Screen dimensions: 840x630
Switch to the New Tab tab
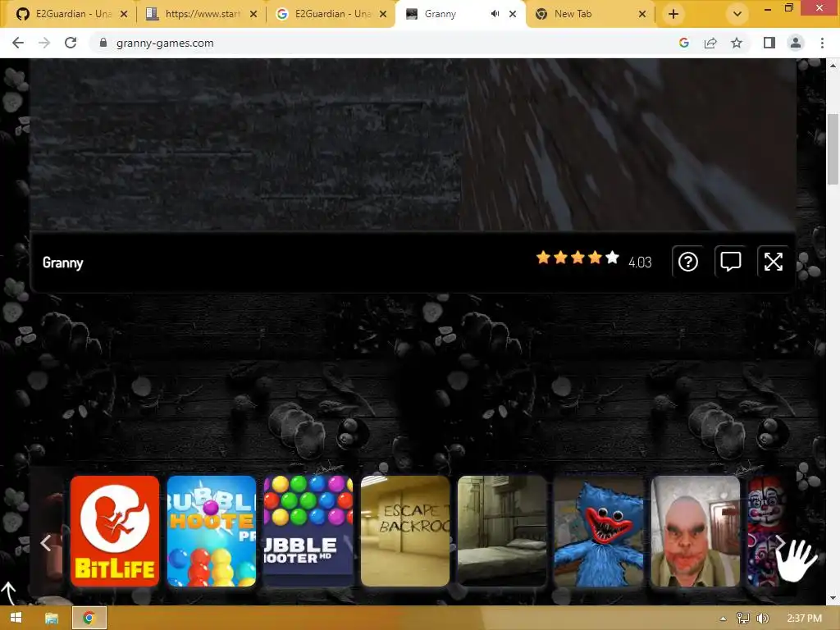[x=589, y=14]
